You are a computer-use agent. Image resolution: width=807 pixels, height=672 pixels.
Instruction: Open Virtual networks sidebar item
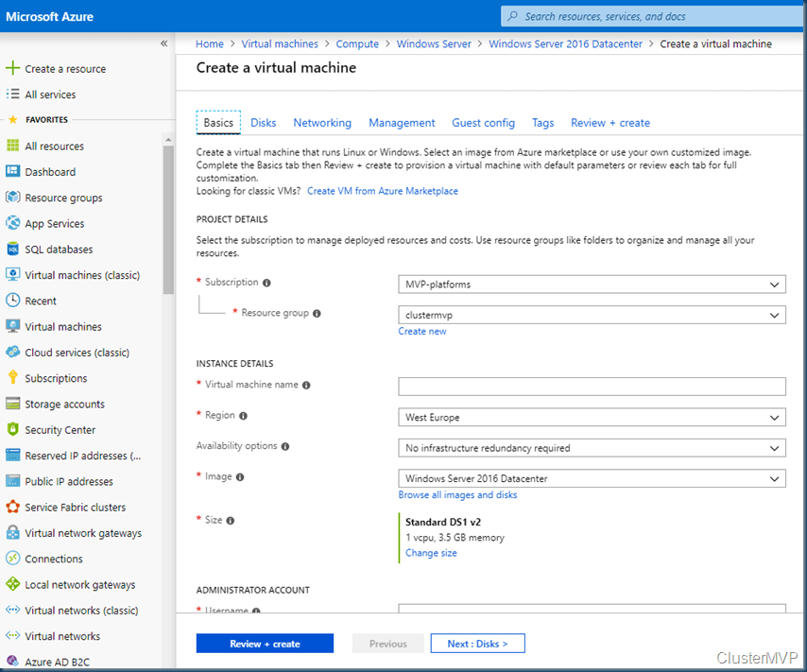click(x=62, y=635)
